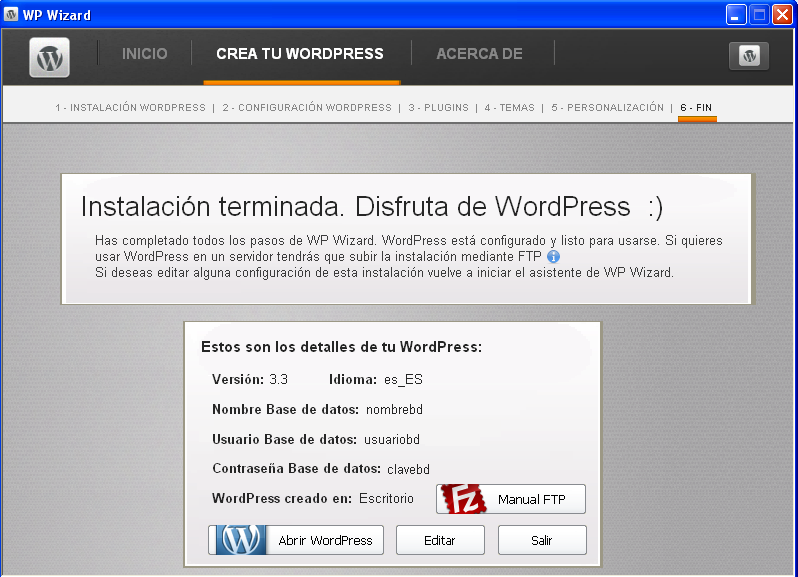Screen dimensions: 798x577
Task: Click the small WordPress icon button at top right
Action: (749, 56)
